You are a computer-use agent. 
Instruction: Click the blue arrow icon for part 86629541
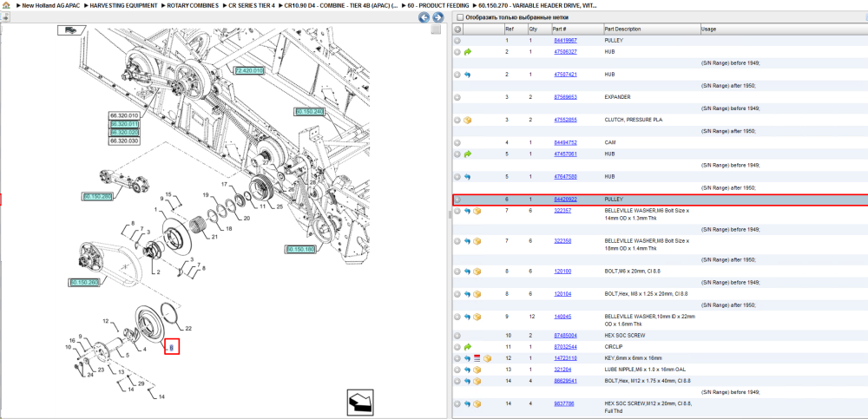(x=468, y=381)
